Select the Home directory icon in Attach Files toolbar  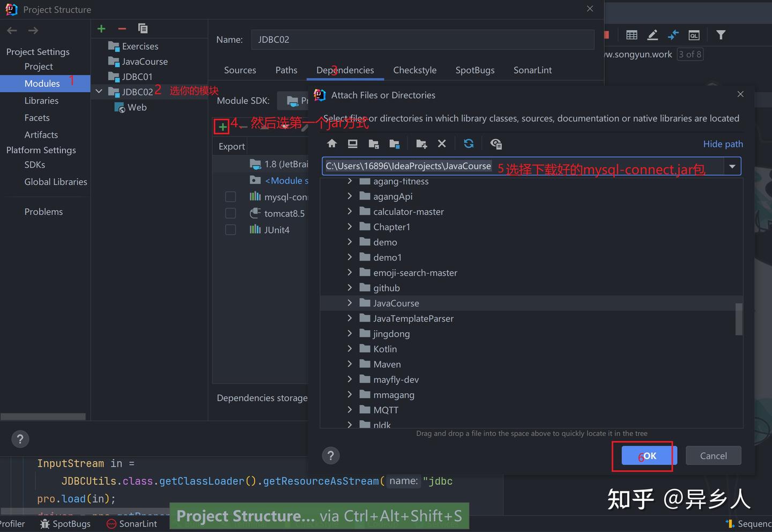pos(331,144)
